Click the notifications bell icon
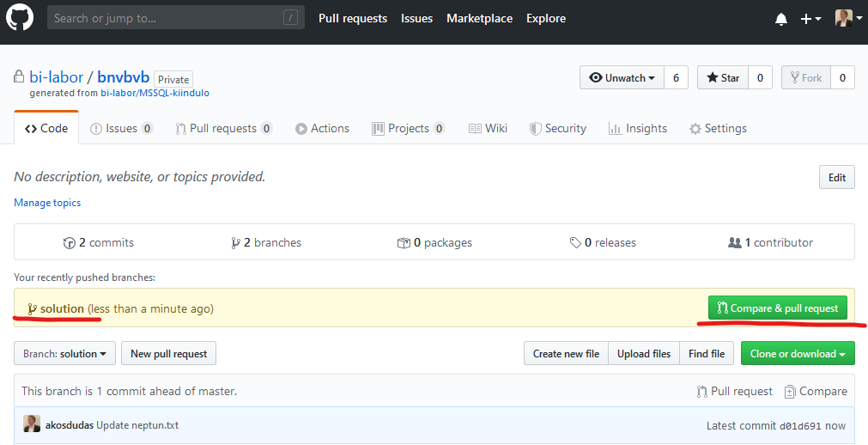 [781, 19]
